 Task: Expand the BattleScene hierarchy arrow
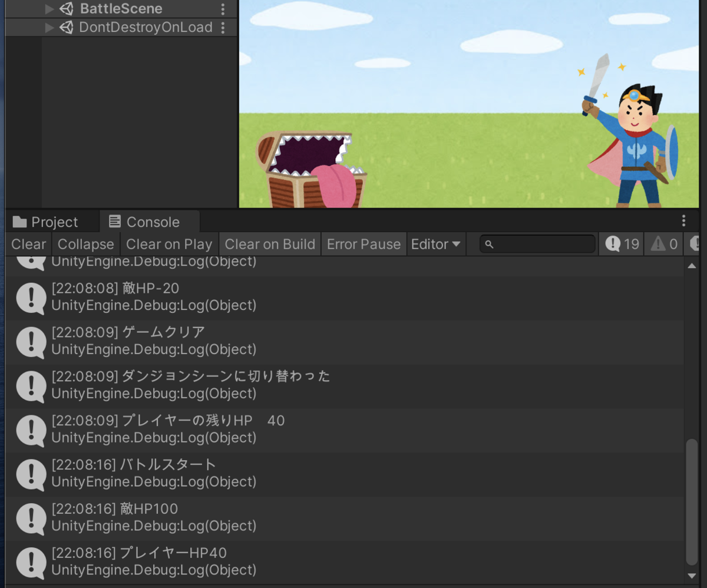[49, 9]
